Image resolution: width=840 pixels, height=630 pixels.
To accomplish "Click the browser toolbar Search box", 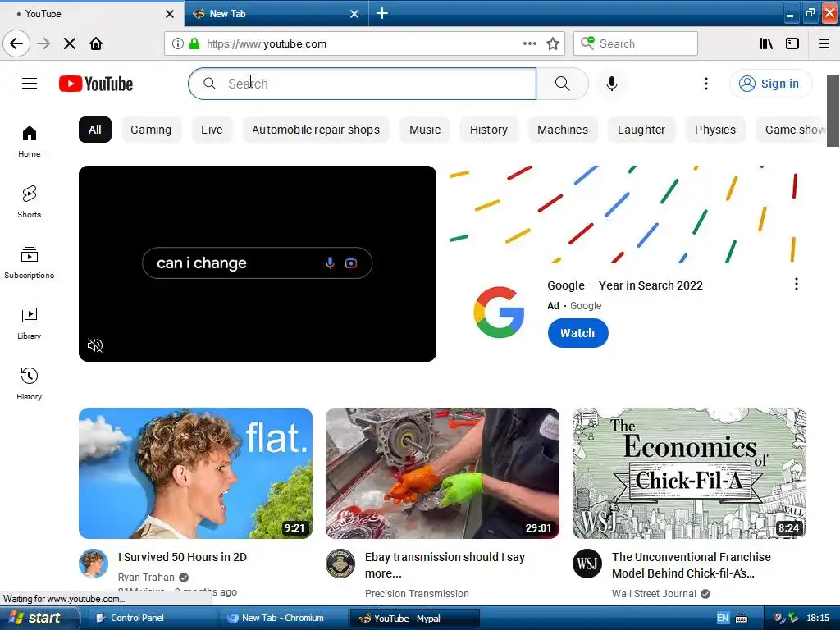I will tap(636, 43).
